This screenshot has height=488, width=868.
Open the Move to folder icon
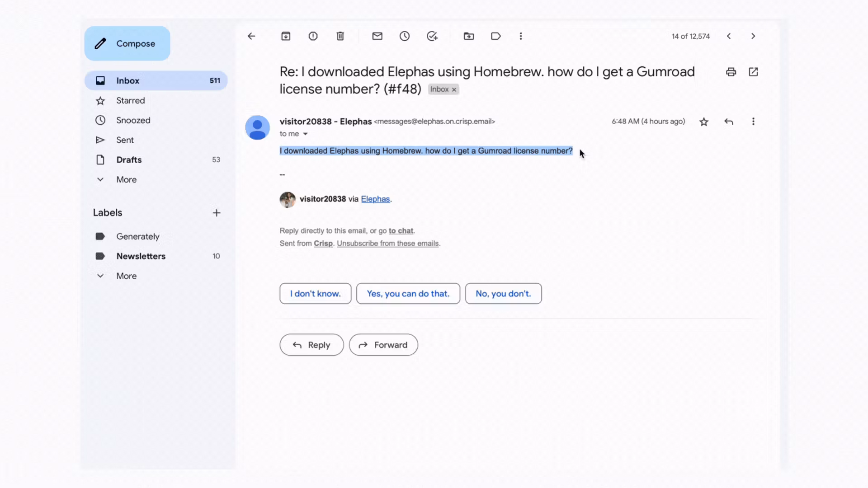[469, 36]
